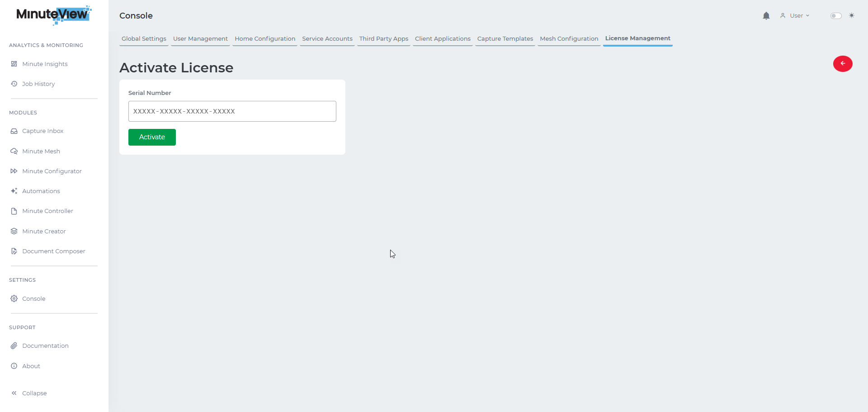
Task: Select the License Management tab
Action: point(638,39)
